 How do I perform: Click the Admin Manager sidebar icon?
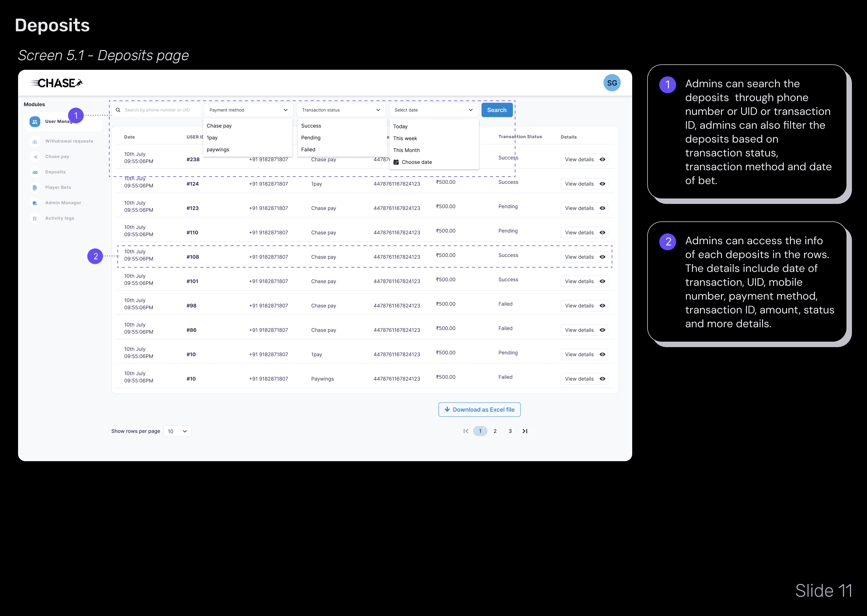(35, 203)
